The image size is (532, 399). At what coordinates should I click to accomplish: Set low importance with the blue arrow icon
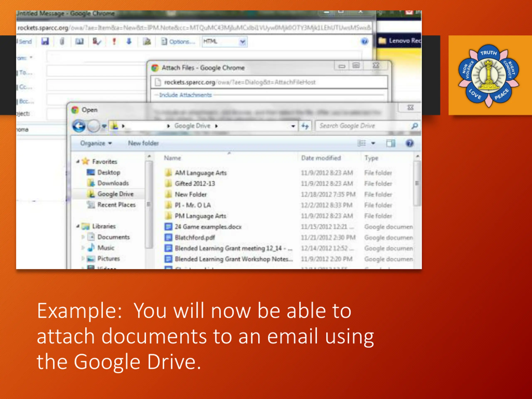tap(129, 41)
